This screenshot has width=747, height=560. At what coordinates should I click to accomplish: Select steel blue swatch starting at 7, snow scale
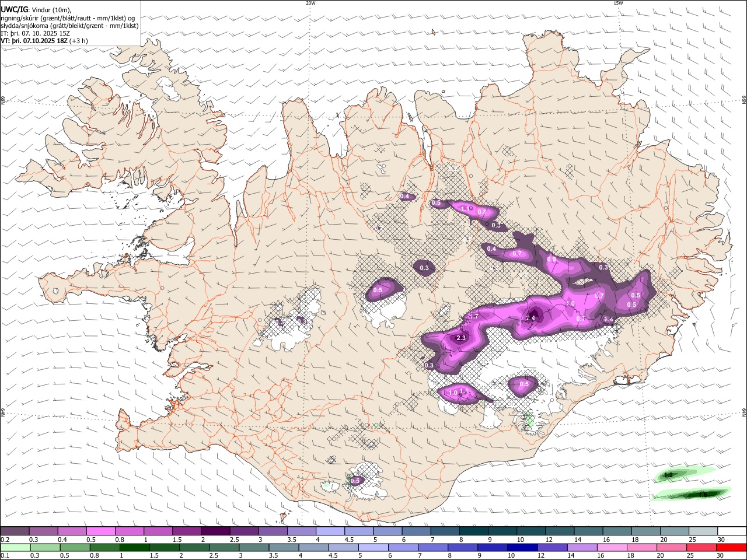point(445,531)
